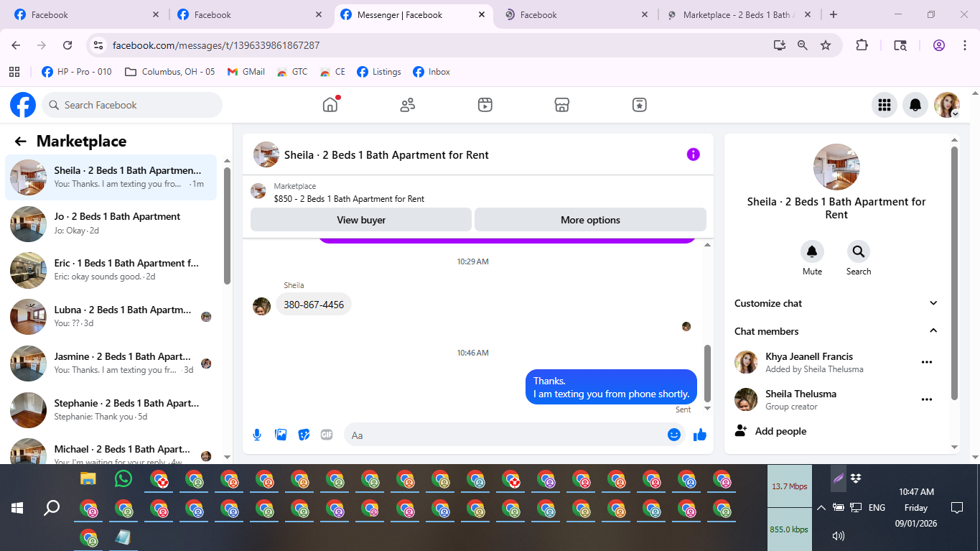Open Chrome three-dot menu
Screen dimensions: 980x551
pos(964,45)
